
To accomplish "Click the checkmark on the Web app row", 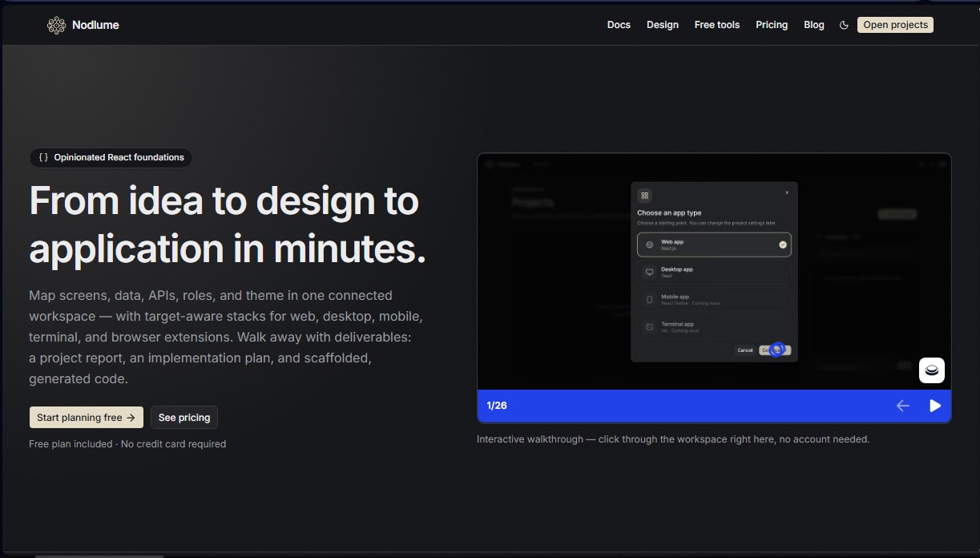I will pos(783,245).
